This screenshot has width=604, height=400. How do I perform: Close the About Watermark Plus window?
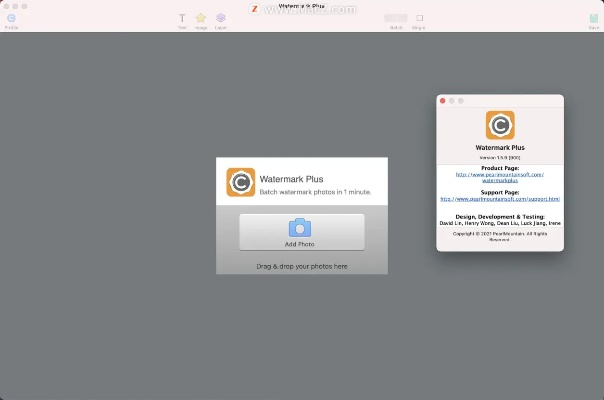coord(443,101)
